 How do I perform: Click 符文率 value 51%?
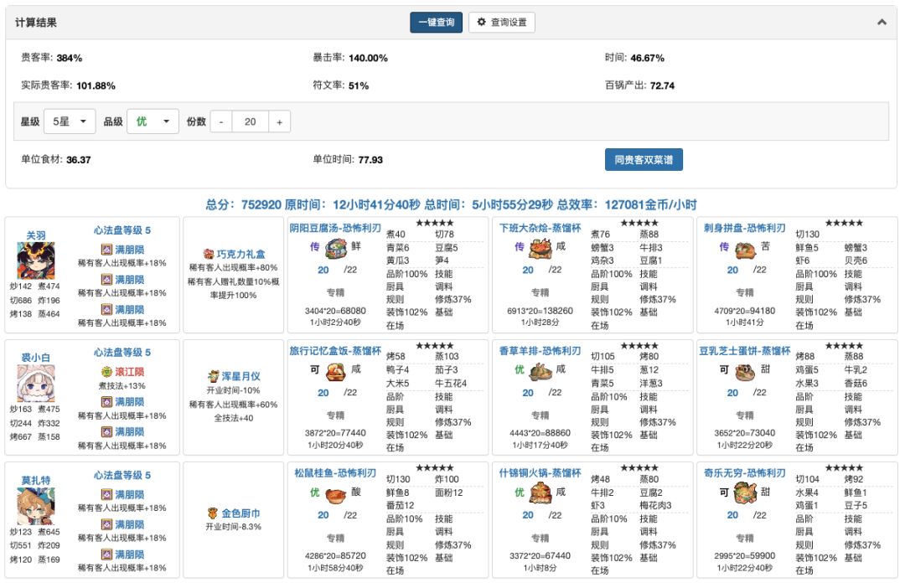click(359, 85)
